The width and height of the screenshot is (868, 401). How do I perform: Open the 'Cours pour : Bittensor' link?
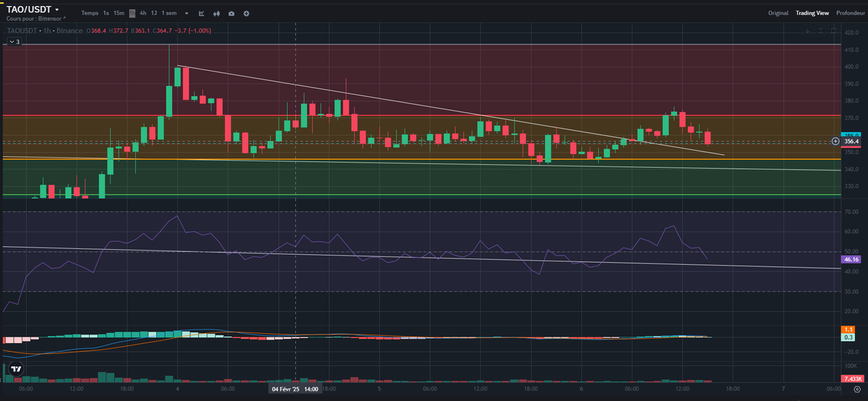(35, 19)
